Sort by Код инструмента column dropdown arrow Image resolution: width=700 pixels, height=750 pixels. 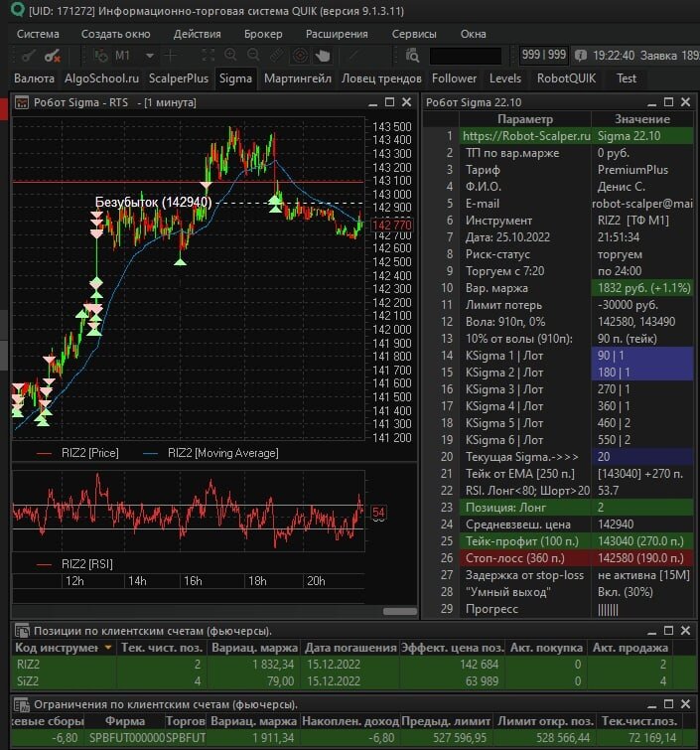108,648
